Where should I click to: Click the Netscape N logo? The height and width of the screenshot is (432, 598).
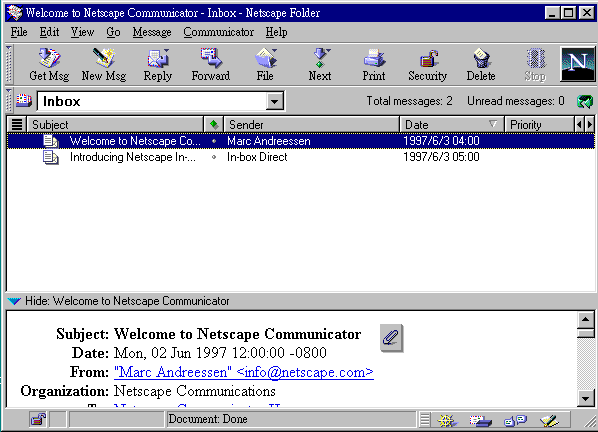tap(577, 64)
